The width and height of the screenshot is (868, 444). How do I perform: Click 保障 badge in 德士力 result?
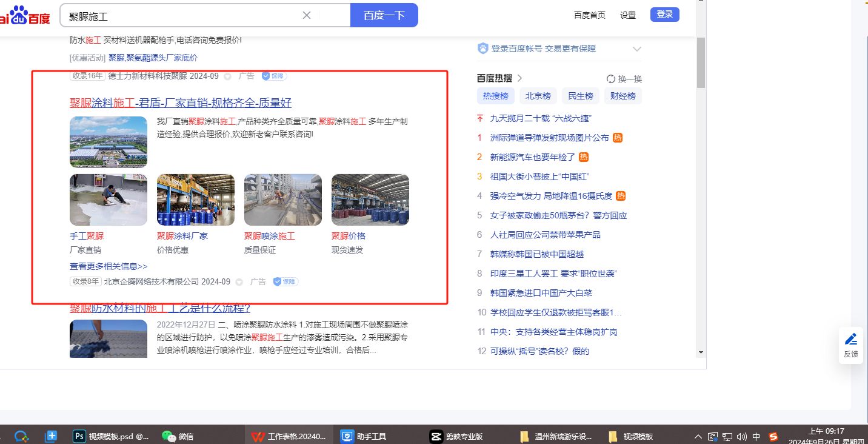pos(274,76)
